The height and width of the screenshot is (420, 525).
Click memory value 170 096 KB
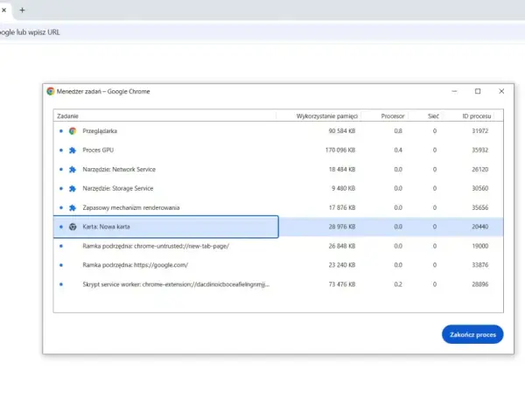coord(340,150)
